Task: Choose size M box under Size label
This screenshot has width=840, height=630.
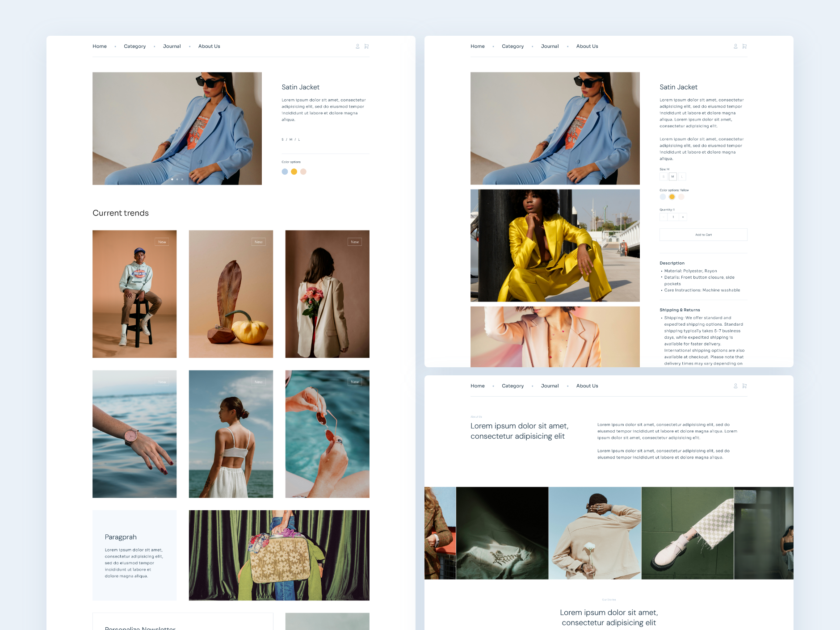Action: tap(672, 177)
